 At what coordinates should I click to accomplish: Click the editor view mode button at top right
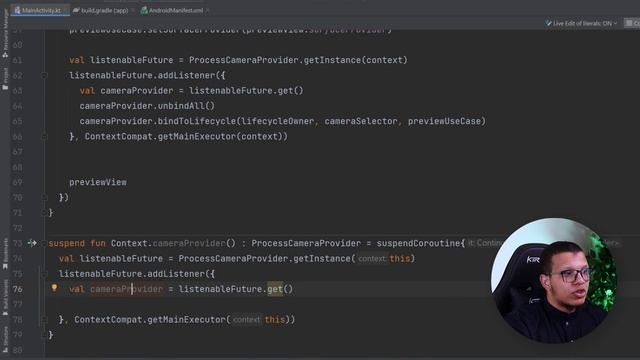point(632,23)
